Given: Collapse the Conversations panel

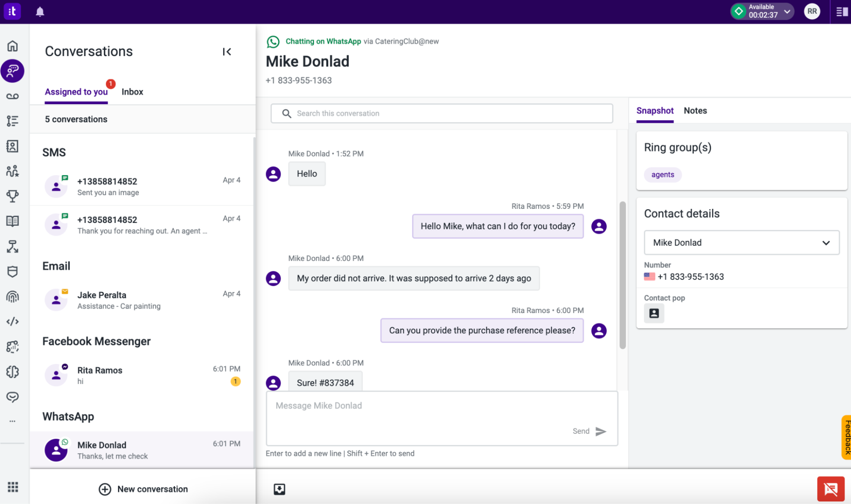Looking at the screenshot, I should [x=227, y=51].
